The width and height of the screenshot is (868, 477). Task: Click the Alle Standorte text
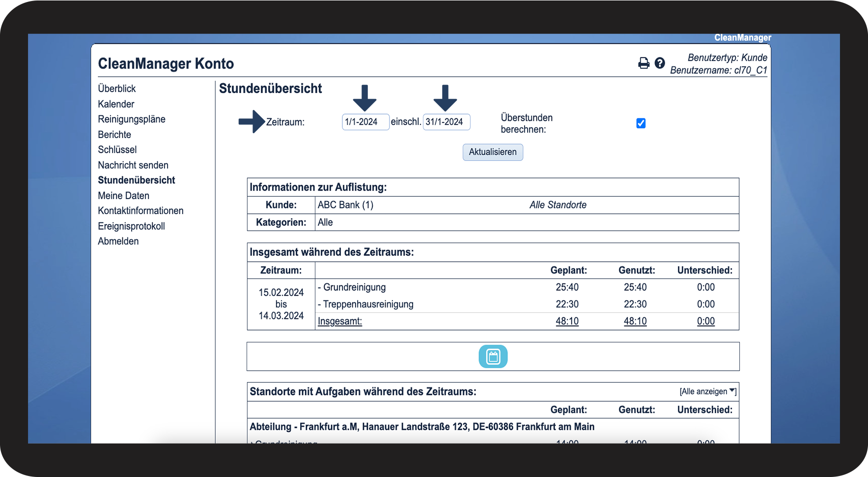(x=558, y=205)
